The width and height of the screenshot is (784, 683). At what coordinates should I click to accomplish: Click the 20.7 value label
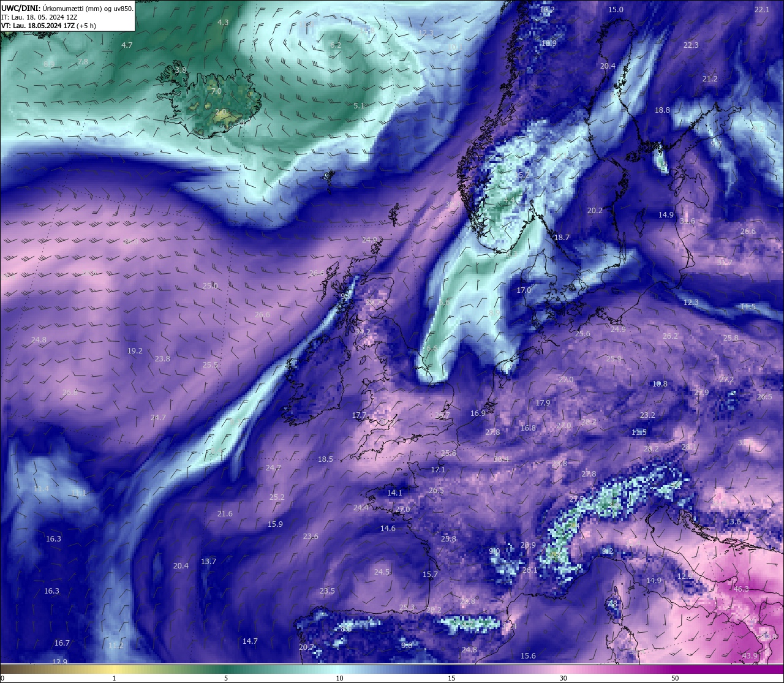(306, 647)
